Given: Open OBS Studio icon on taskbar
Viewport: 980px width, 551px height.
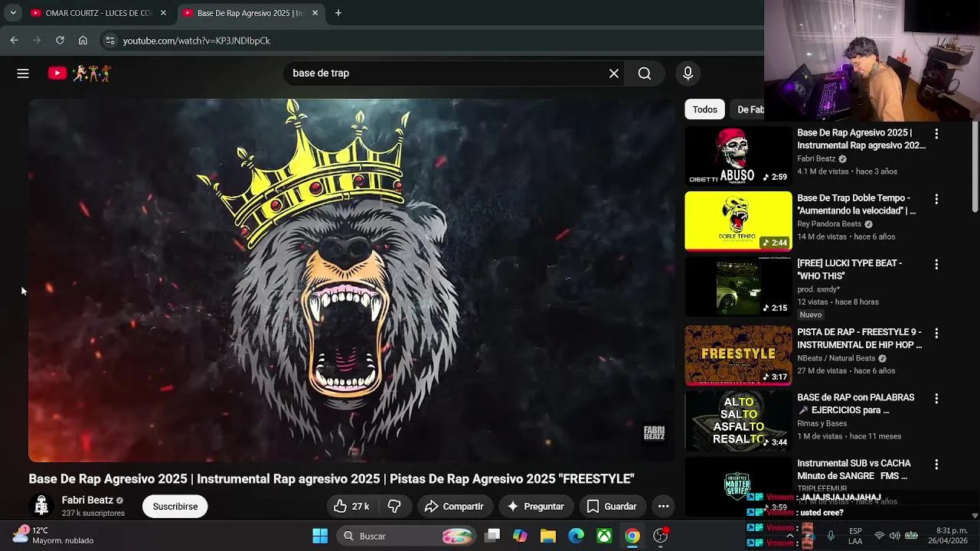Looking at the screenshot, I should tap(660, 536).
